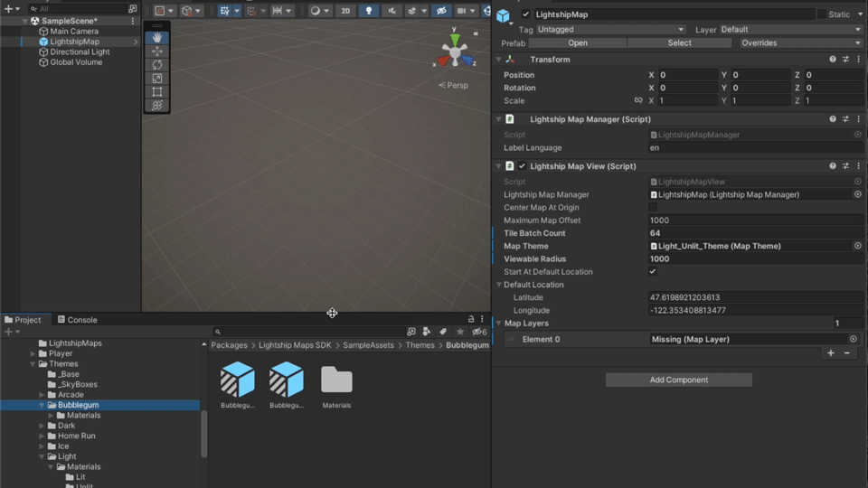
Task: Click favorites star icon in Project toolbar
Action: tap(460, 332)
